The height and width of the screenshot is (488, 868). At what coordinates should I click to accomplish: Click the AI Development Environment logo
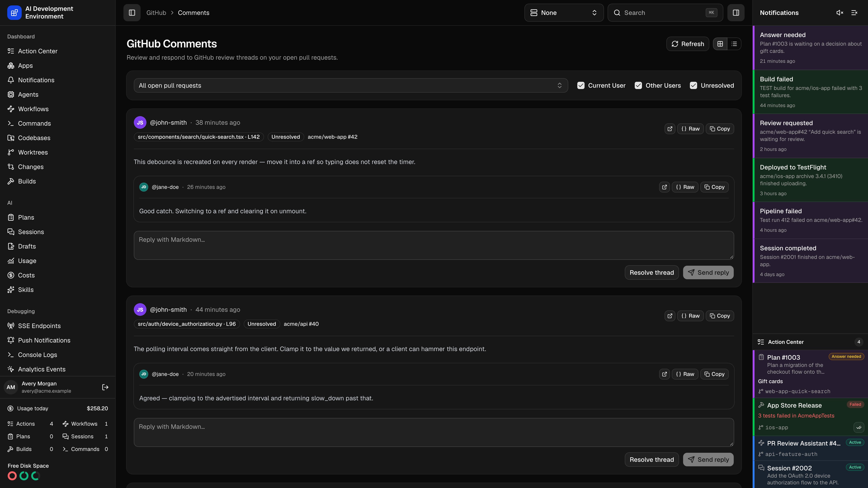click(14, 13)
